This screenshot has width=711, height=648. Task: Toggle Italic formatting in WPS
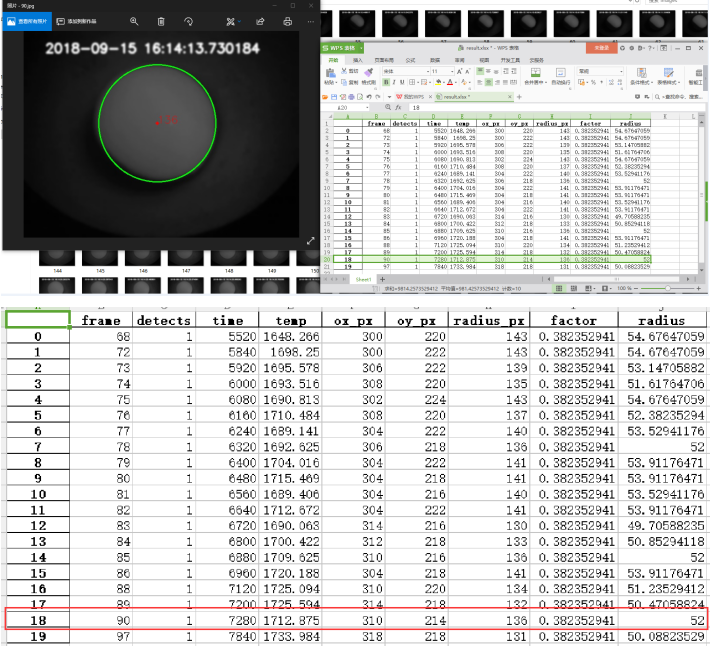point(394,82)
